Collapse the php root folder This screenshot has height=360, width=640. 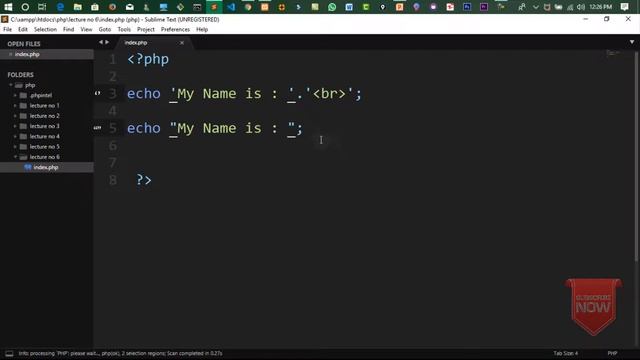(11, 85)
